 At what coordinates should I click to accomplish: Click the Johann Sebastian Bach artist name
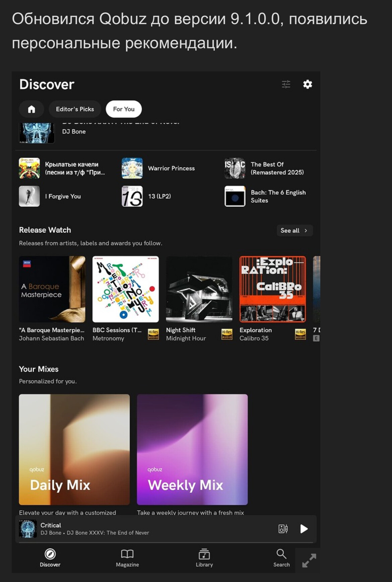(52, 338)
